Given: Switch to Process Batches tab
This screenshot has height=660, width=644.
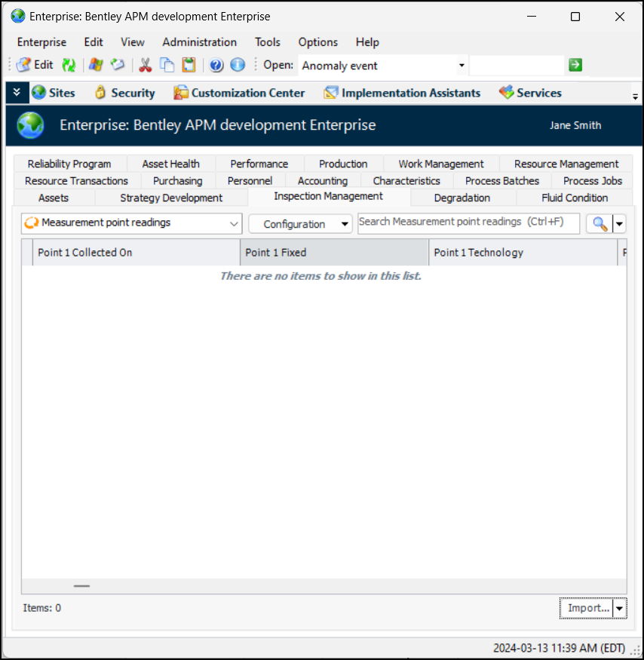Looking at the screenshot, I should 502,180.
